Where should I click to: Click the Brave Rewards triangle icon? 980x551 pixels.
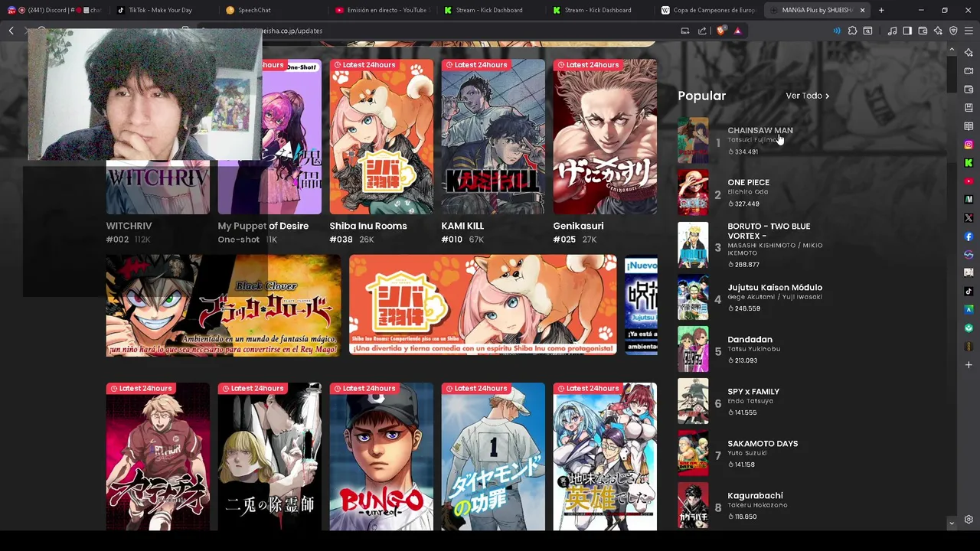point(737,31)
